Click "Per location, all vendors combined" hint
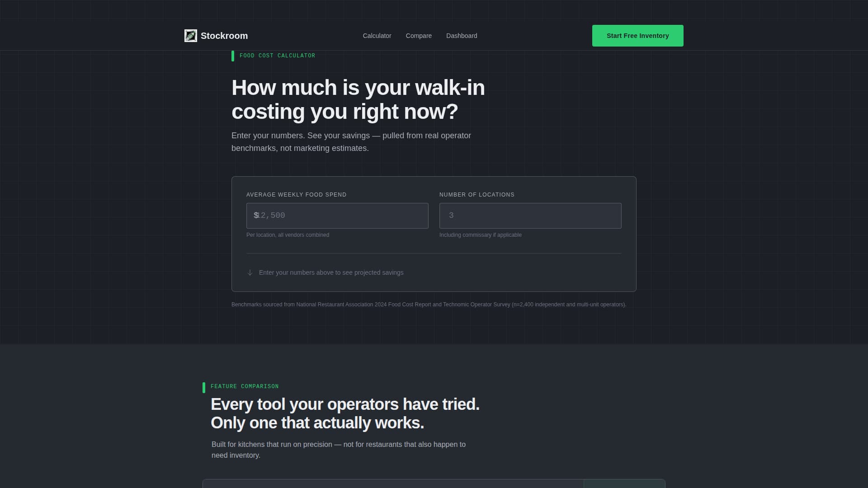This screenshot has height=488, width=868. 288,235
